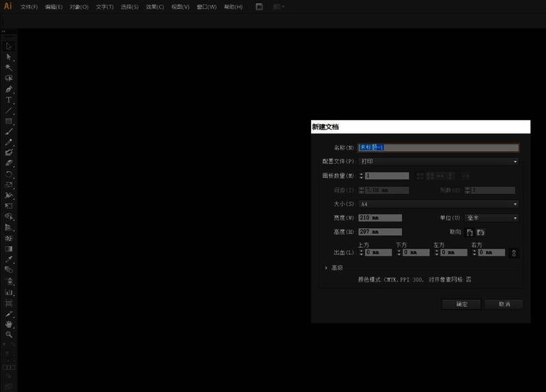
Task: Click the 名称 document name field
Action: (438, 147)
